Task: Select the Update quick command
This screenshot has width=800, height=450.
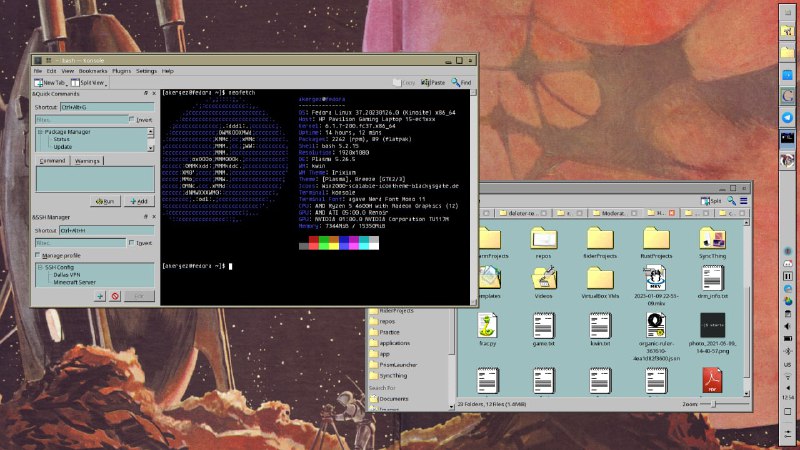Action: [x=63, y=147]
